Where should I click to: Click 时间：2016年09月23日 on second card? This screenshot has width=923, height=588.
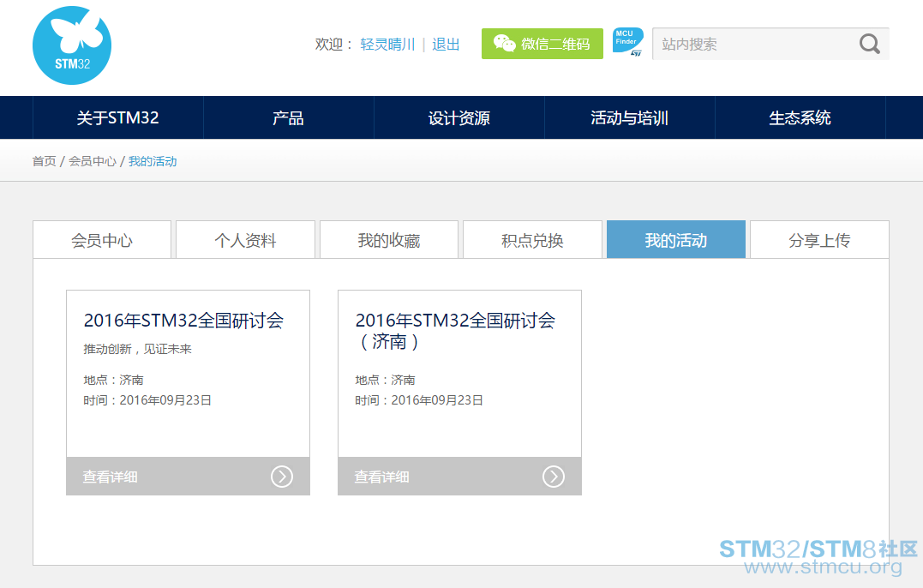pos(418,400)
